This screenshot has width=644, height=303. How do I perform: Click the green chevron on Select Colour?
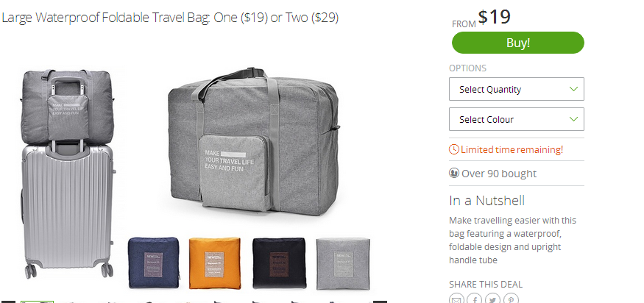coord(574,119)
